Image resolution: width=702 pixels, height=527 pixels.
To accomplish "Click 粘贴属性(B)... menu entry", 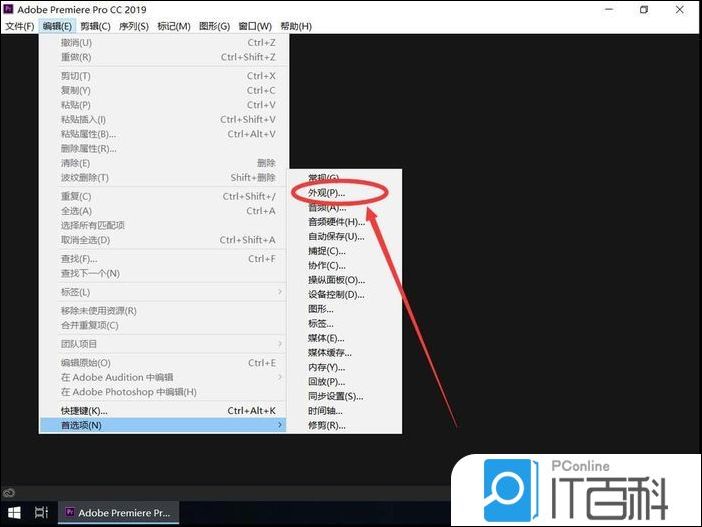I will point(163,134).
